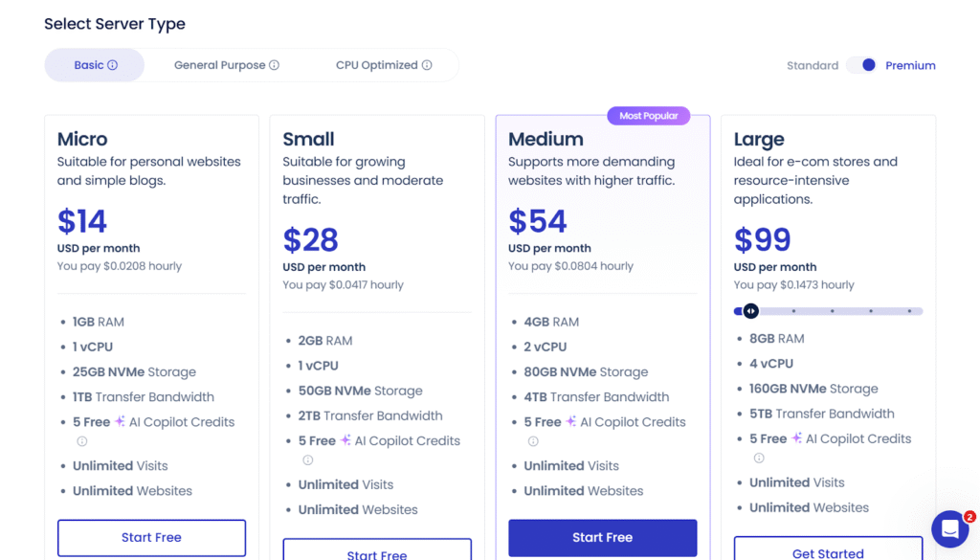This screenshot has height=560, width=980.
Task: Select the Basic server type tab
Action: 89,65
